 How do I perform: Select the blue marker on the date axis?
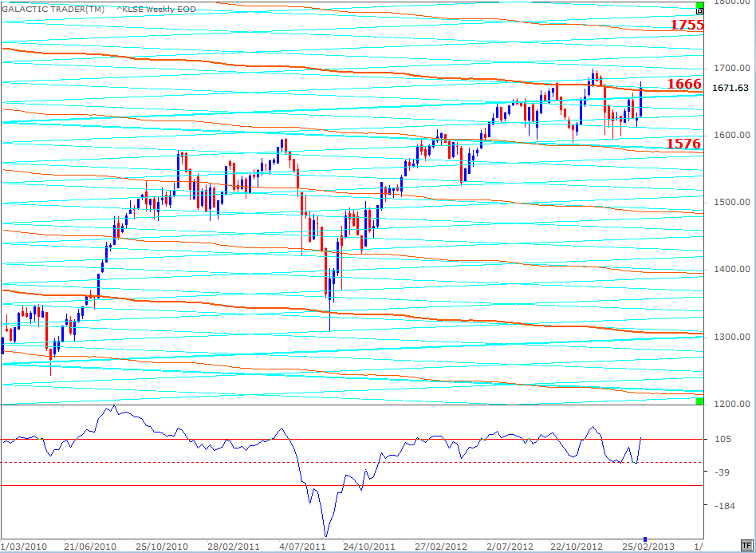tap(646, 539)
